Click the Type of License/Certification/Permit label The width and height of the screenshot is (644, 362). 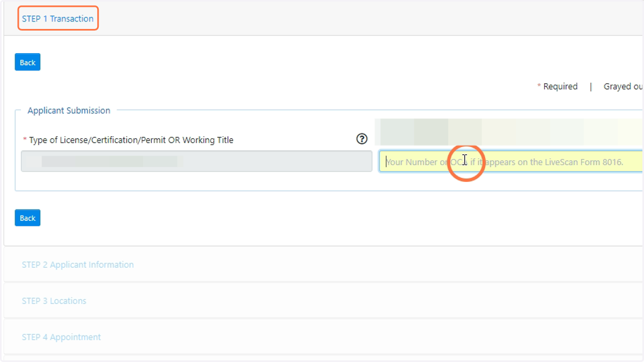pos(131,140)
